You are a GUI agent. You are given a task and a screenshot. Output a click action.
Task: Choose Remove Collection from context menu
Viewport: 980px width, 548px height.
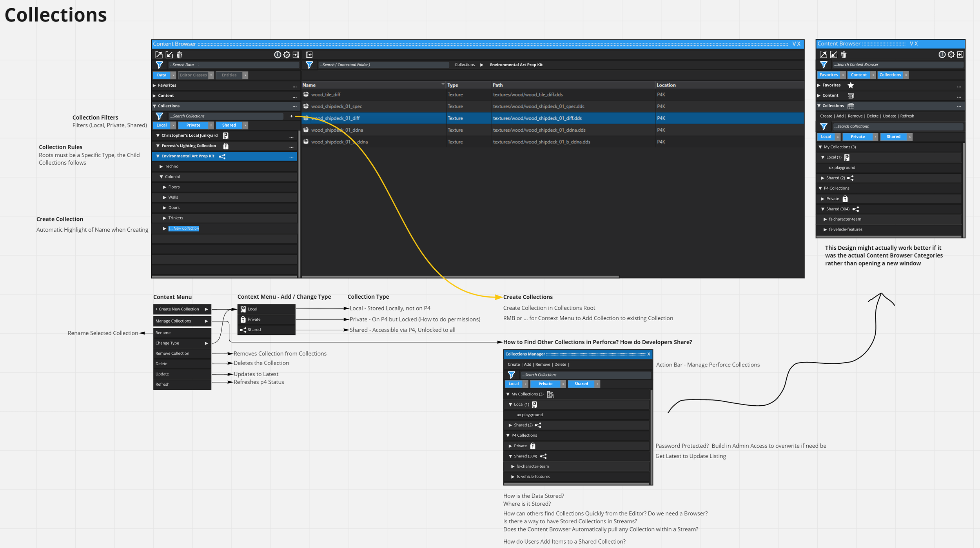[x=172, y=354]
